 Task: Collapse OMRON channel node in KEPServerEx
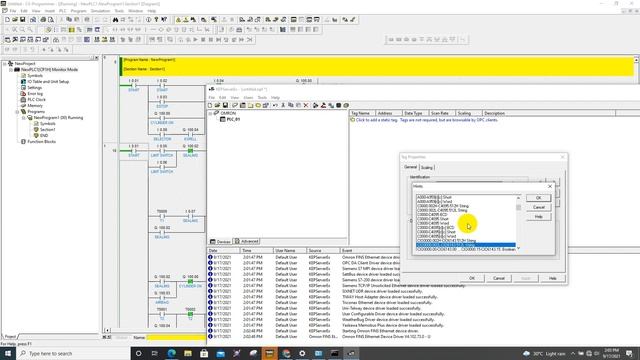(210, 113)
